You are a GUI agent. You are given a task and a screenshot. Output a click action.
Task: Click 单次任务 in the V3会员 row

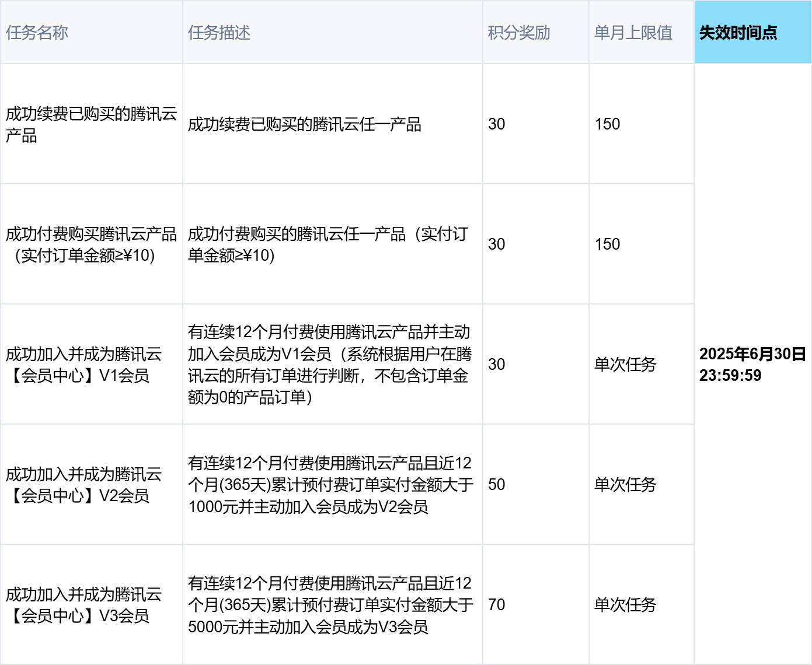[x=625, y=605]
